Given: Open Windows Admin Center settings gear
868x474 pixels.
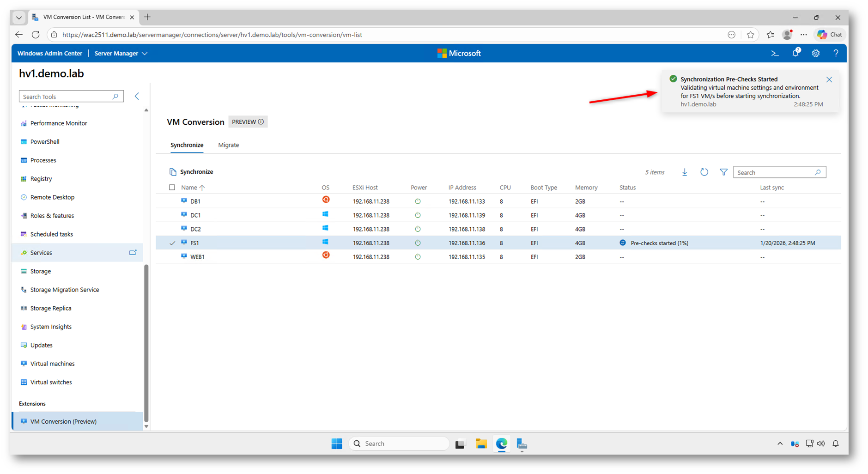Looking at the screenshot, I should coord(816,54).
